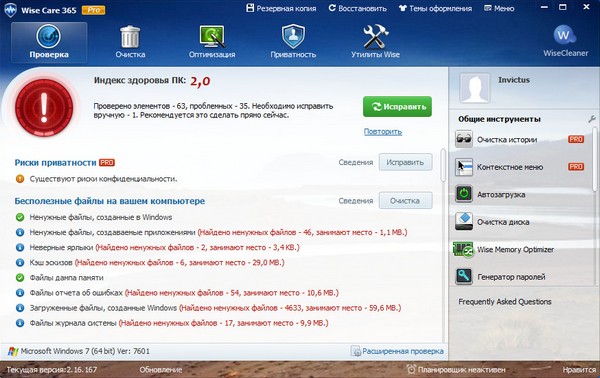Click the Microsoft Windows 7 version text
600x378 pixels.
tap(85, 351)
